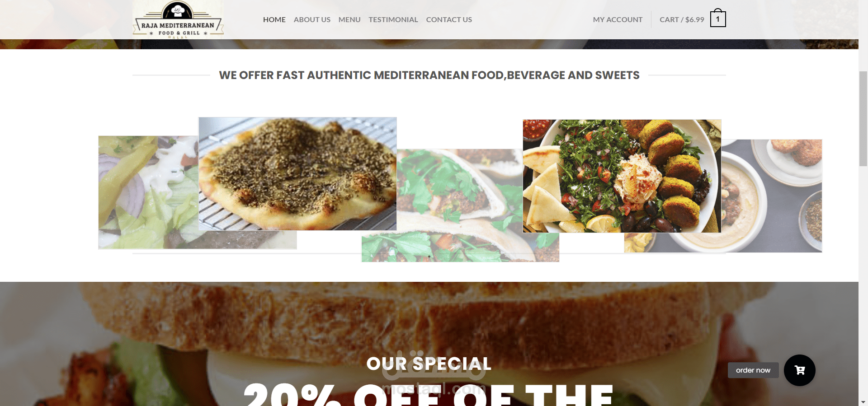
Task: Select the falafel salad bowl image
Action: [x=622, y=176]
